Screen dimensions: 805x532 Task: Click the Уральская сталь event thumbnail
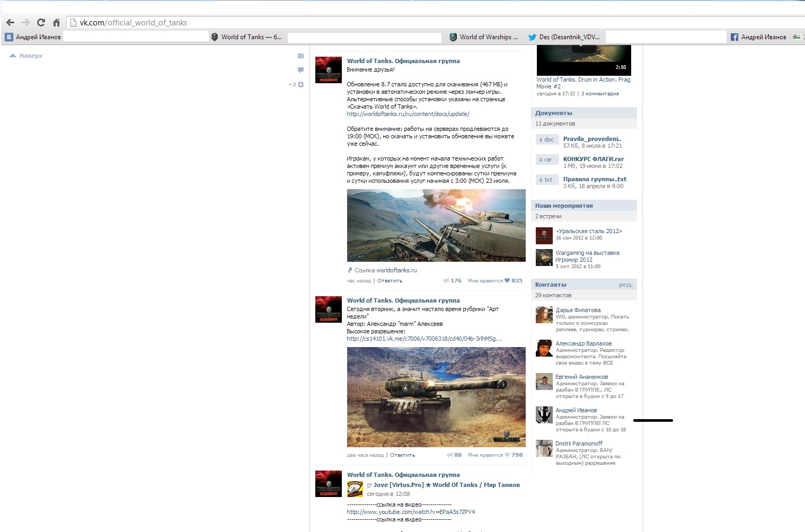click(x=544, y=236)
